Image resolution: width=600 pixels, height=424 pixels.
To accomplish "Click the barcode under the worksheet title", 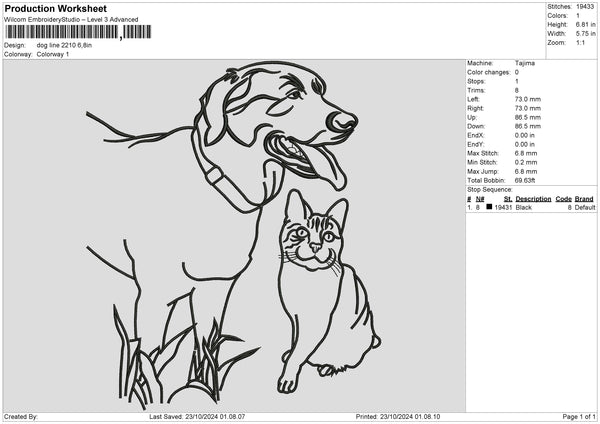I will (78, 32).
